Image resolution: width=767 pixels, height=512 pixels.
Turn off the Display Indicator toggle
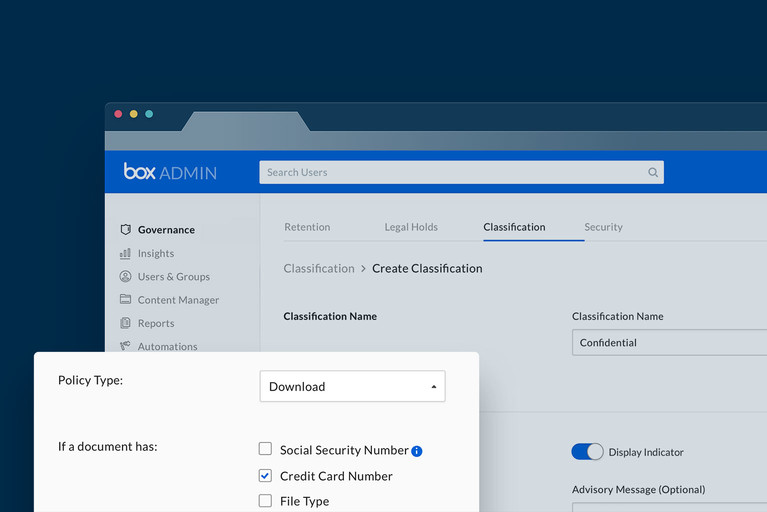[x=587, y=452]
